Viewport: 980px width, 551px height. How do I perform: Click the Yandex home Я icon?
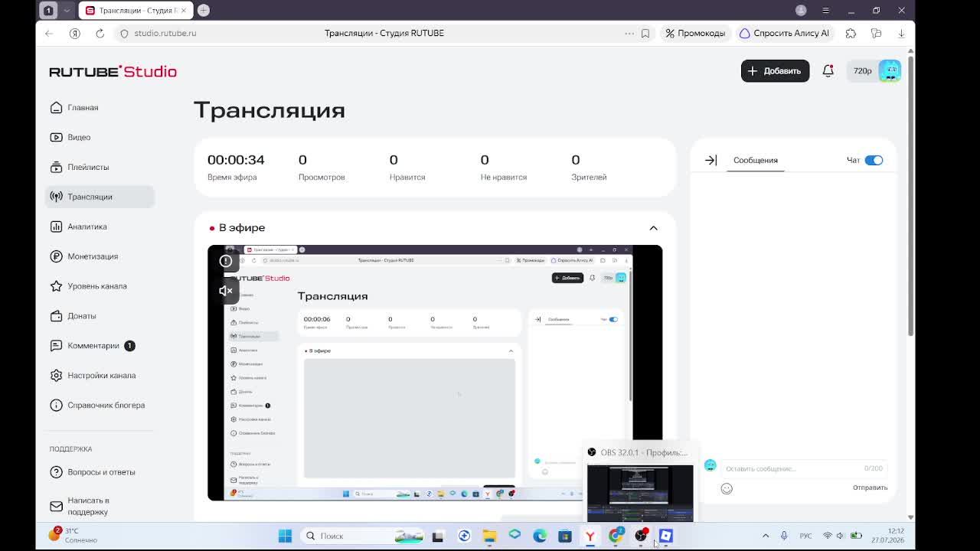tap(74, 33)
